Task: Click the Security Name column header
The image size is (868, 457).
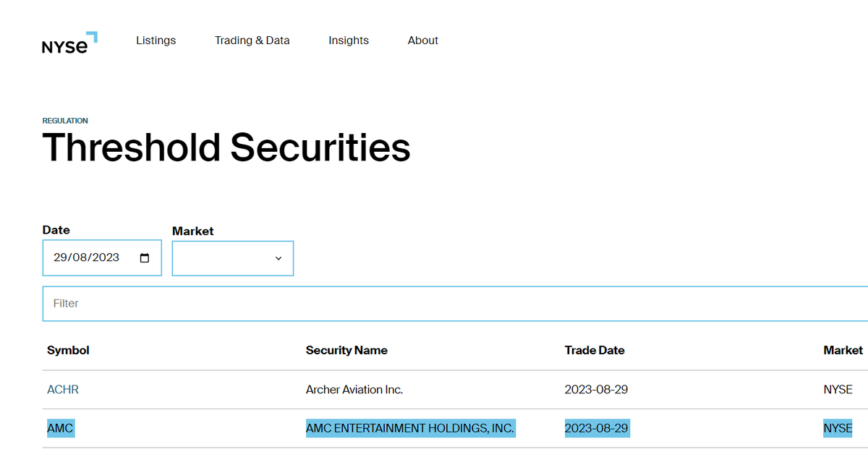Action: click(x=346, y=350)
